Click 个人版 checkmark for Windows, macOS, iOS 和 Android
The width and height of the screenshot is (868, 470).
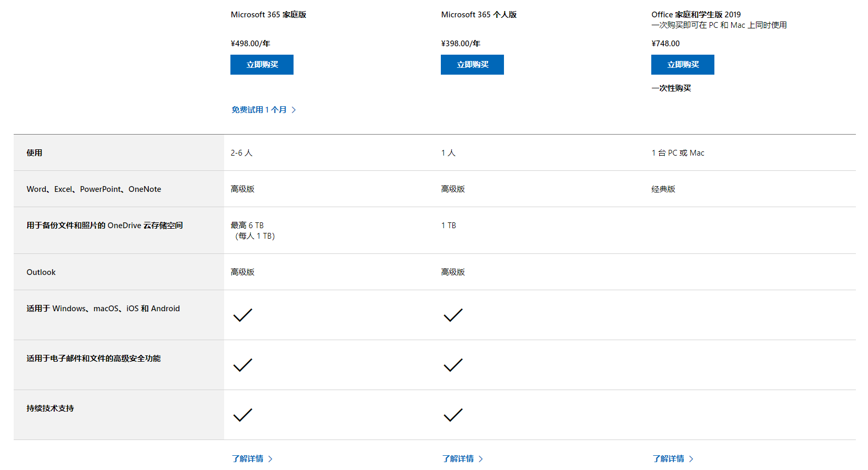[x=453, y=315]
